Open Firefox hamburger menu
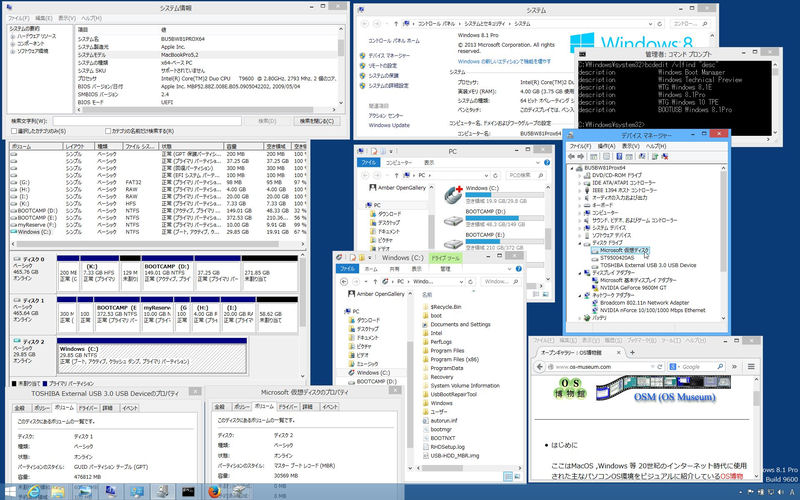The width and height of the screenshot is (800, 500). (x=751, y=366)
